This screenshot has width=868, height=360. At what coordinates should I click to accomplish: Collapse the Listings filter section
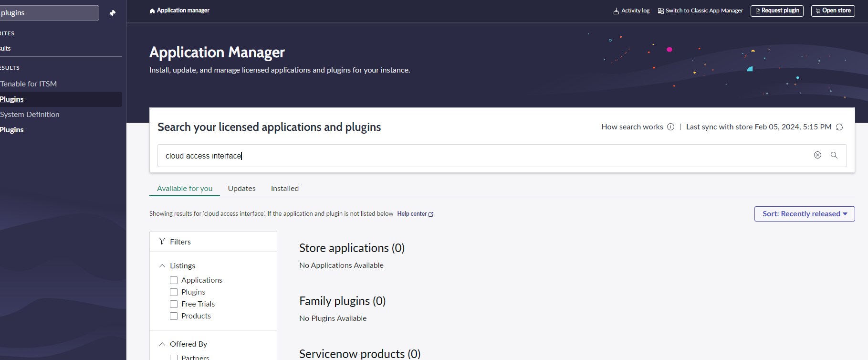pos(162,266)
